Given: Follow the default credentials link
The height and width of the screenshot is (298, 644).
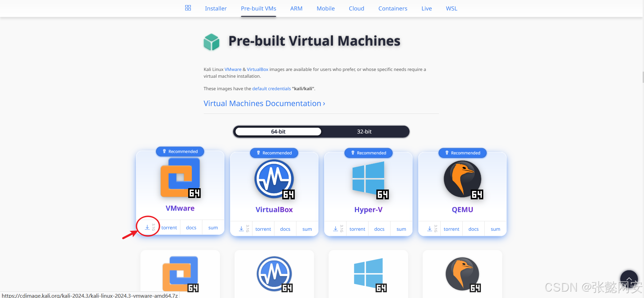Looking at the screenshot, I should click(x=271, y=89).
